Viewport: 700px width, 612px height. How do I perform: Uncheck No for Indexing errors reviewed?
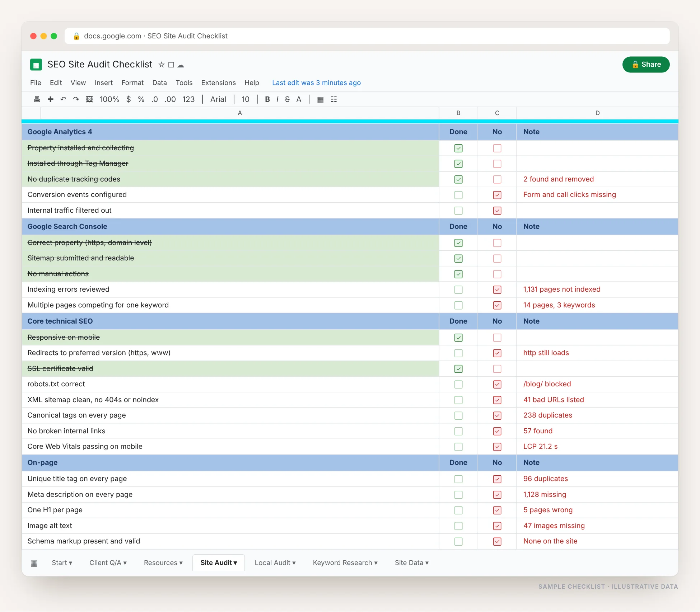[x=497, y=289]
